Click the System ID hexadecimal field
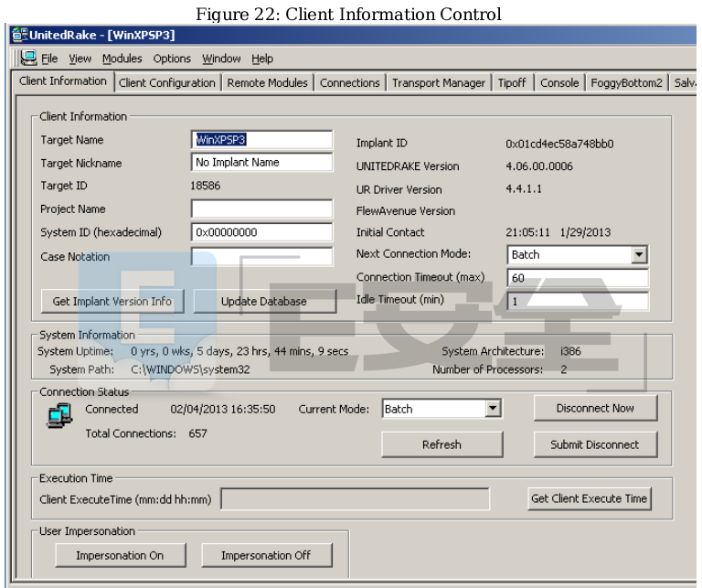702x588 pixels. click(x=262, y=232)
